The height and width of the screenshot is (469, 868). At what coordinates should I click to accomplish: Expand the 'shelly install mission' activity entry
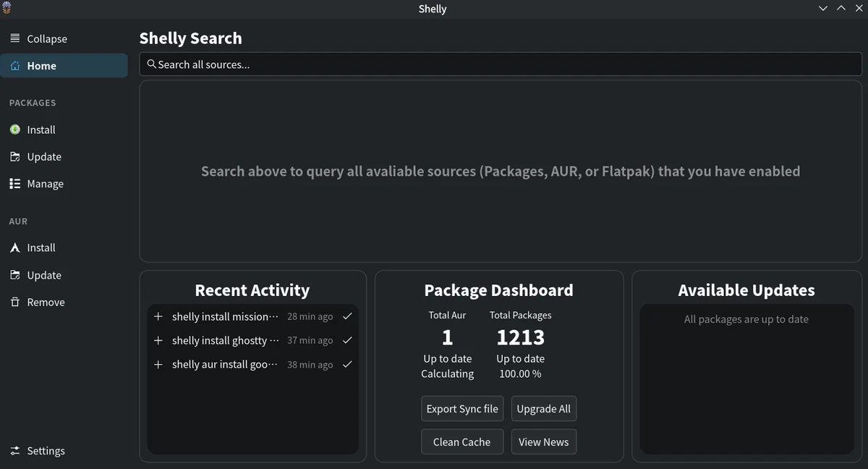(x=158, y=316)
